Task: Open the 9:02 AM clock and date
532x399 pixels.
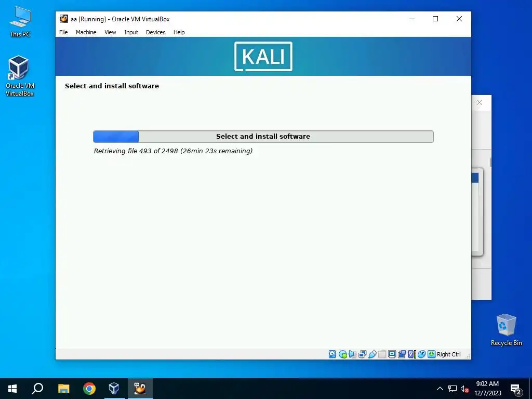Action: coord(487,389)
